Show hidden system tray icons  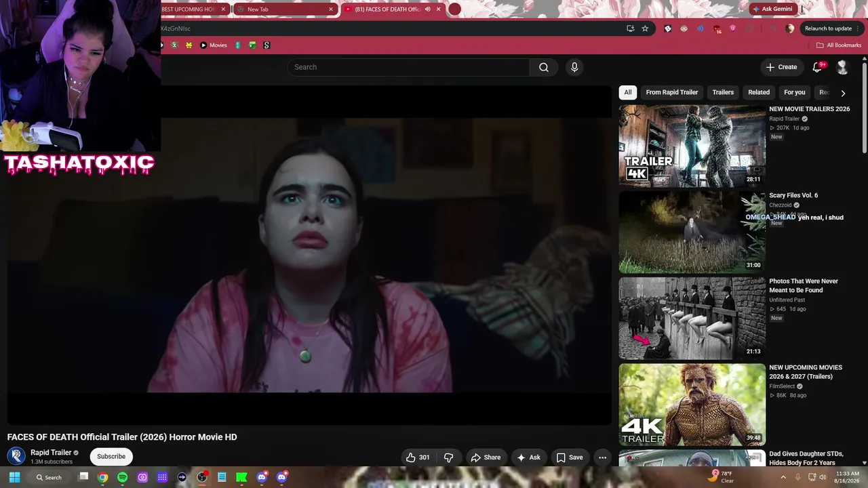coord(783,477)
